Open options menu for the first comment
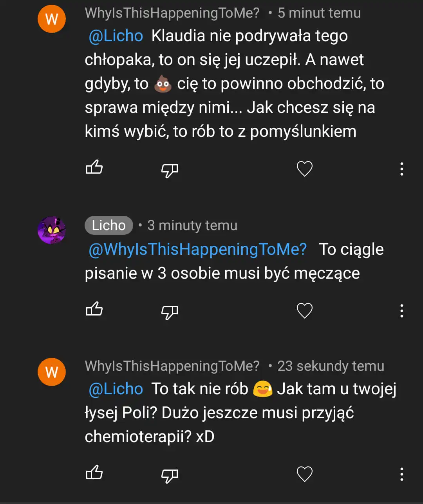This screenshot has height=504, width=423. [402, 169]
